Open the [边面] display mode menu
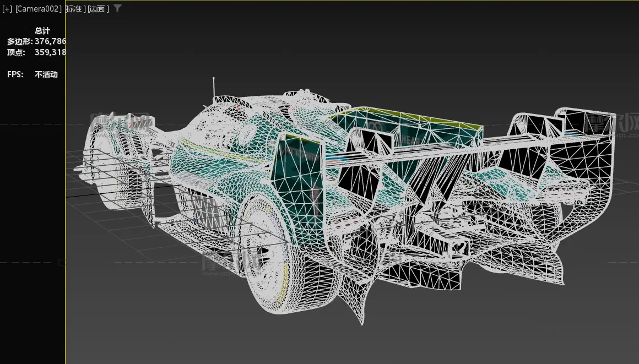This screenshot has height=364, width=639. pyautogui.click(x=98, y=9)
